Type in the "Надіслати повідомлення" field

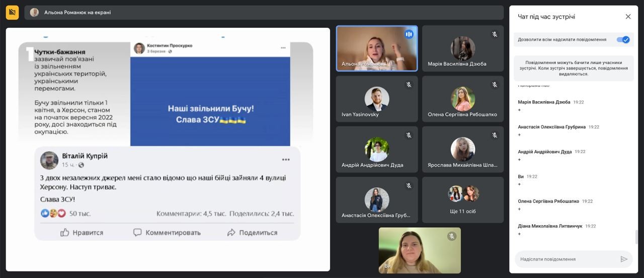click(x=566, y=259)
